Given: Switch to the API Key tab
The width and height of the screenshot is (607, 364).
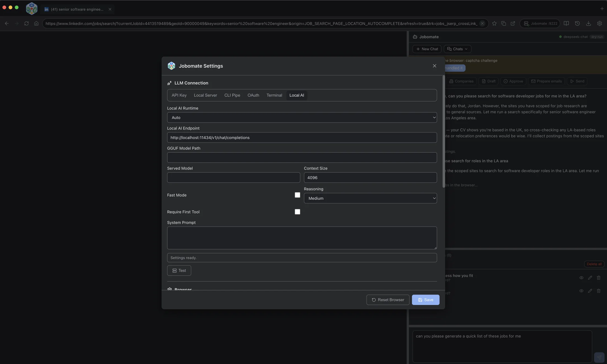Looking at the screenshot, I should pyautogui.click(x=179, y=95).
